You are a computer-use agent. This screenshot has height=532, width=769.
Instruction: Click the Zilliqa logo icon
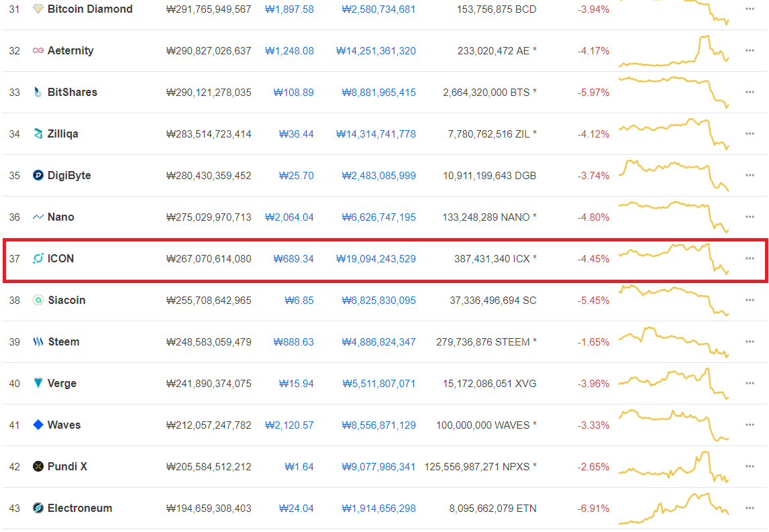tap(38, 134)
